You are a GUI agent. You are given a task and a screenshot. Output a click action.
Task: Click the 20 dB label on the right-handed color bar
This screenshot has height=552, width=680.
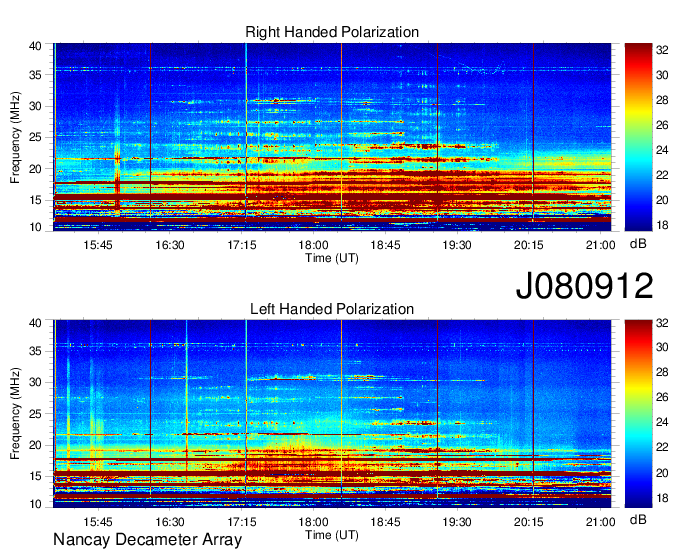pyautogui.click(x=662, y=200)
